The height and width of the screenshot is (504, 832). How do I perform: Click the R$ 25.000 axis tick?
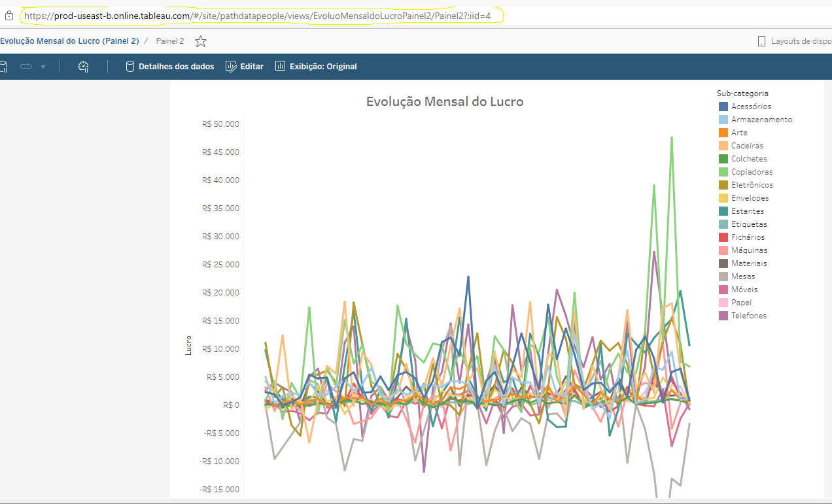(221, 264)
